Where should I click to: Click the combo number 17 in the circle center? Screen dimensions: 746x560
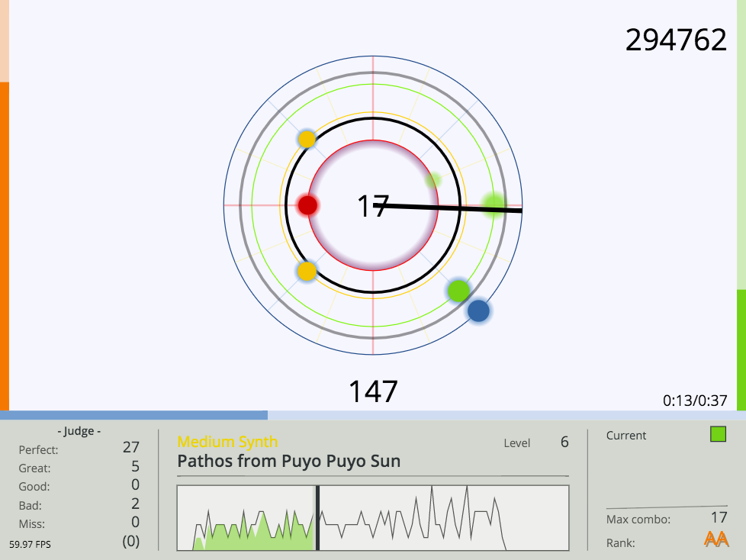point(373,207)
